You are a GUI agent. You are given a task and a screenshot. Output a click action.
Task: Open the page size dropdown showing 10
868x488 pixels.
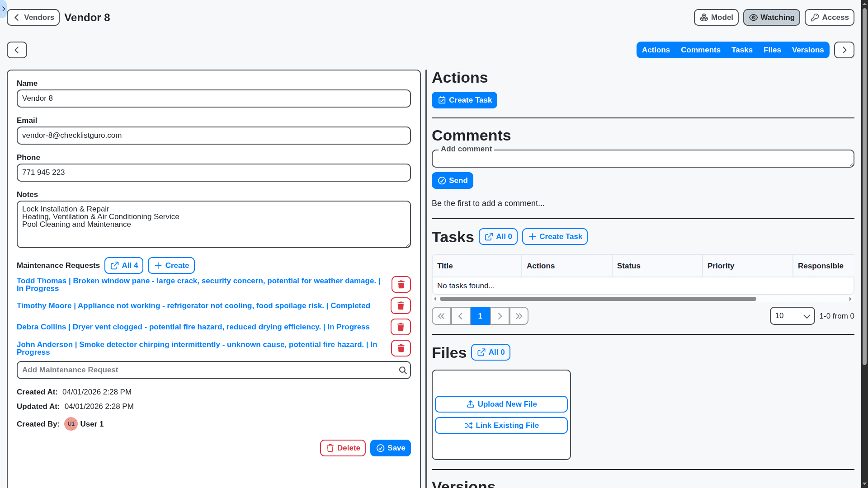click(792, 316)
